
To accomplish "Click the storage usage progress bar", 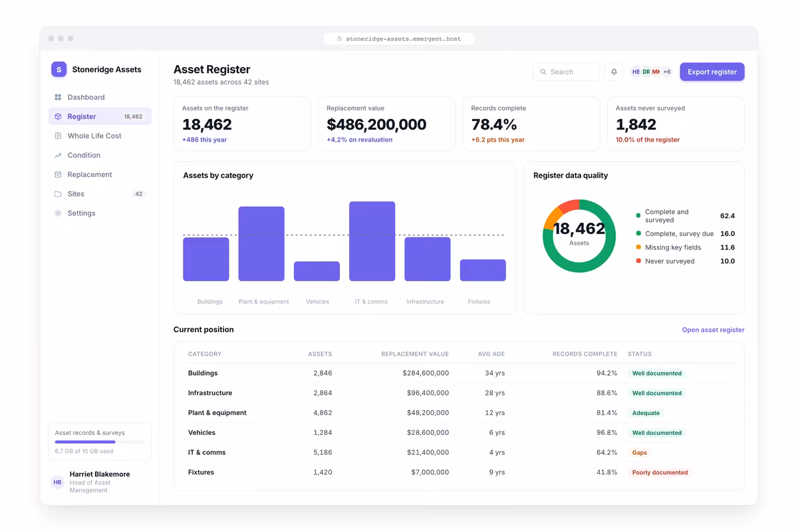I will pyautogui.click(x=100, y=442).
